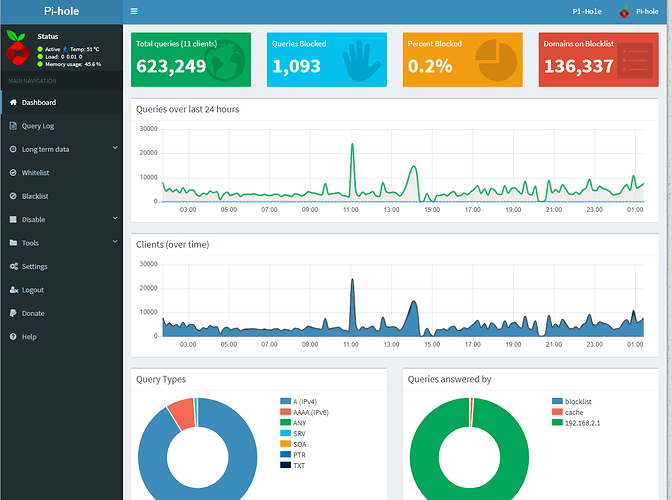
Task: Click the Query Log file icon
Action: coord(13,126)
